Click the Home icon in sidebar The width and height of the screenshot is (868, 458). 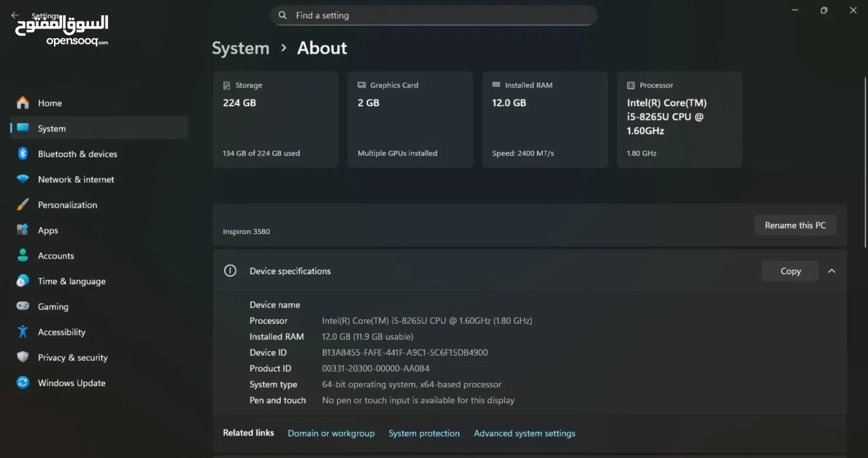point(23,103)
